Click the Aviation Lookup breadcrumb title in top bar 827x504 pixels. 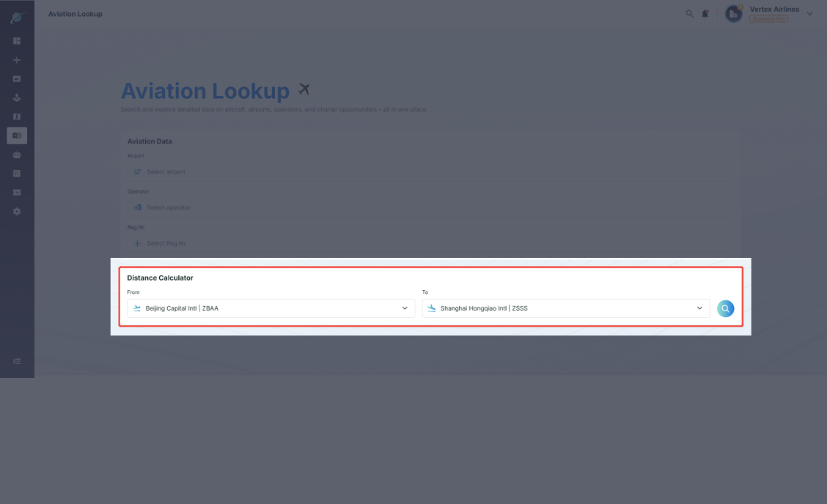point(76,14)
